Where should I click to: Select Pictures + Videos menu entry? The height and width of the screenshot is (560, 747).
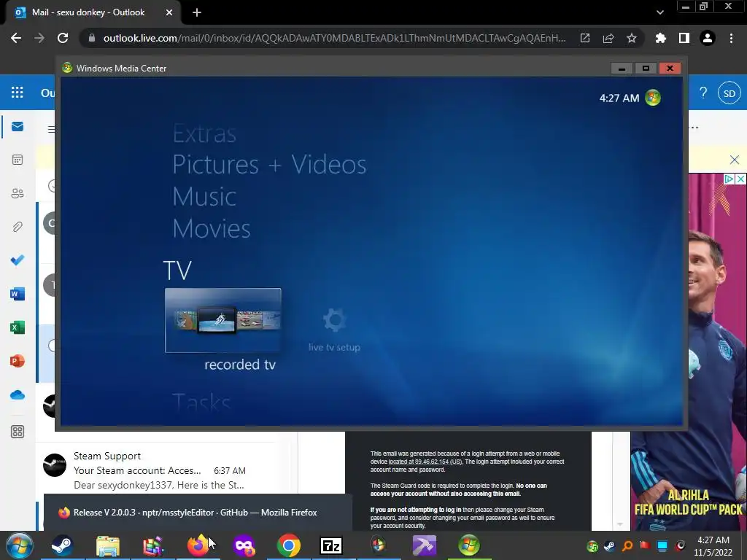click(x=270, y=165)
